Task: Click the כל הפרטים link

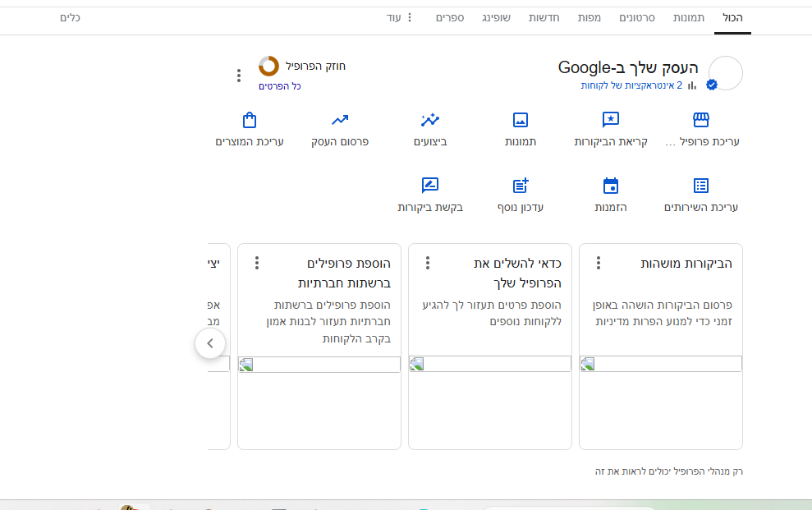Action: pos(280,86)
